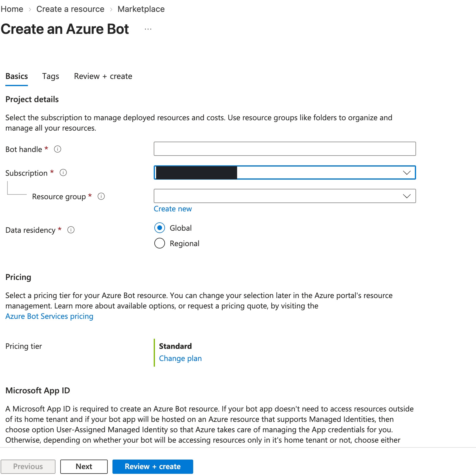The width and height of the screenshot is (476, 475).
Task: Click the Subscription info icon
Action: pyautogui.click(x=63, y=172)
